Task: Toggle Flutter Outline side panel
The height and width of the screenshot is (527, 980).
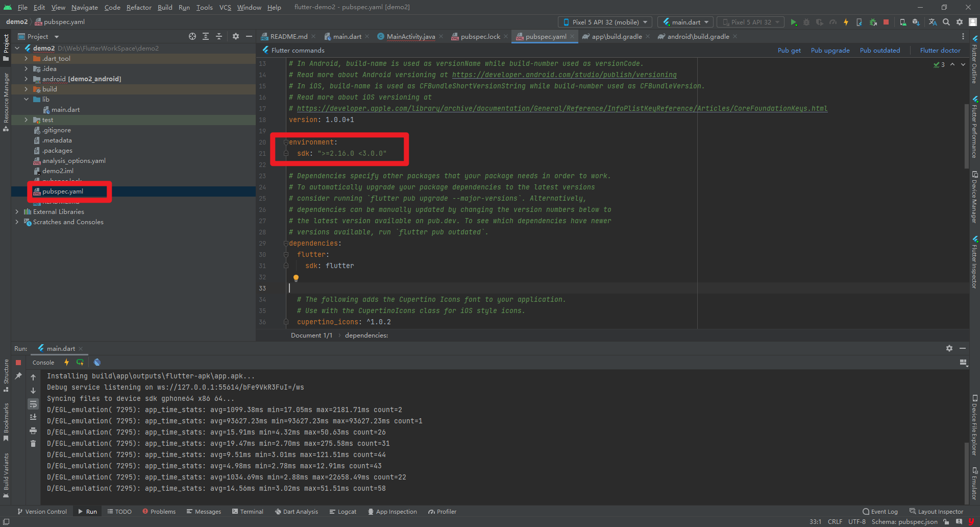Action: coord(974,60)
